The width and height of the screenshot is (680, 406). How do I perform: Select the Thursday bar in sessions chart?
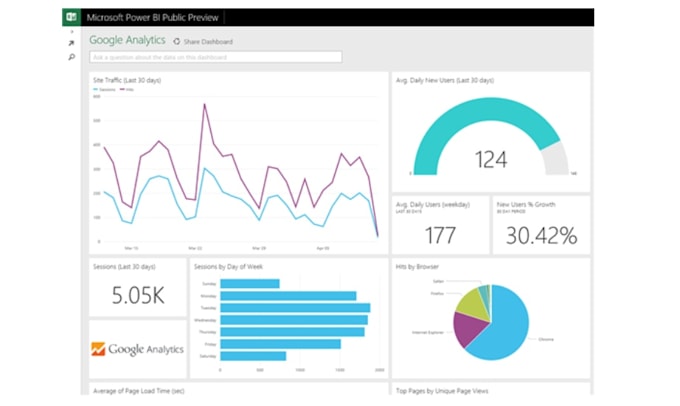coord(292,332)
